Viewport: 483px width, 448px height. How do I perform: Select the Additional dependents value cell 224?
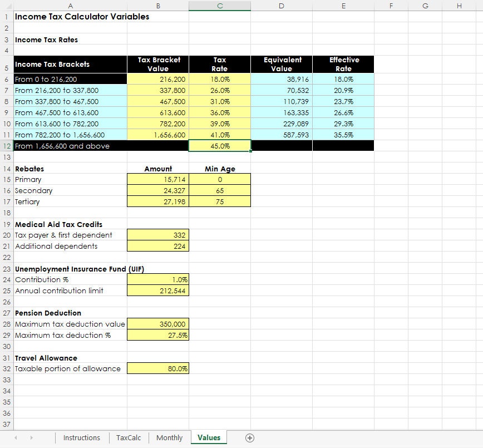tap(158, 246)
